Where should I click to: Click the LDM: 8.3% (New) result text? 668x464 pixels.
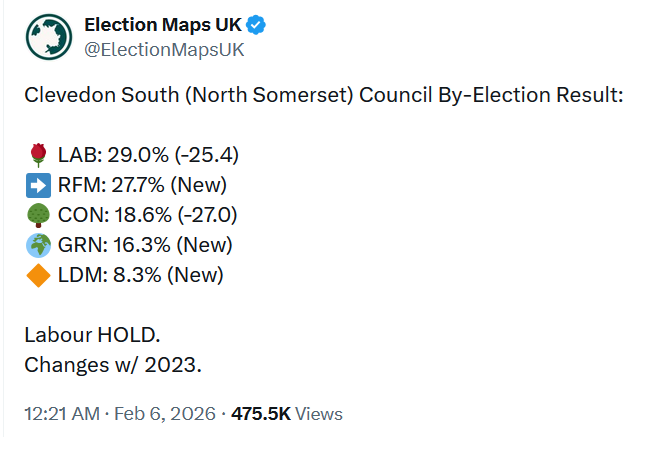tap(140, 275)
